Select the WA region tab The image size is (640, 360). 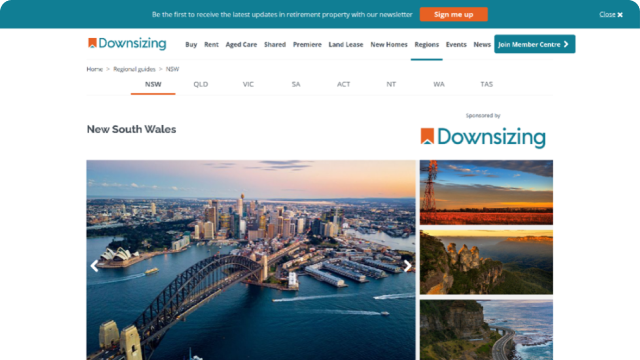tap(439, 84)
